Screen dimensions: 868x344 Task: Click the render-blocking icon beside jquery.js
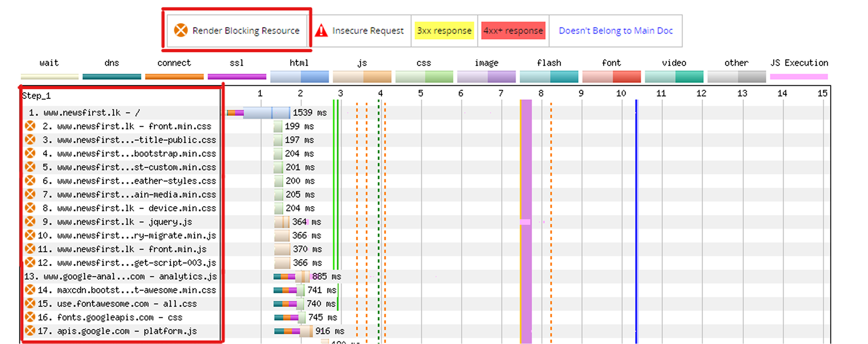pyautogui.click(x=30, y=221)
